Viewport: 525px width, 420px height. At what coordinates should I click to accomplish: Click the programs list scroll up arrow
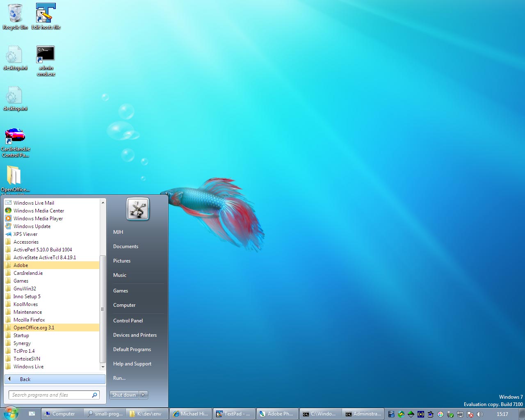103,203
